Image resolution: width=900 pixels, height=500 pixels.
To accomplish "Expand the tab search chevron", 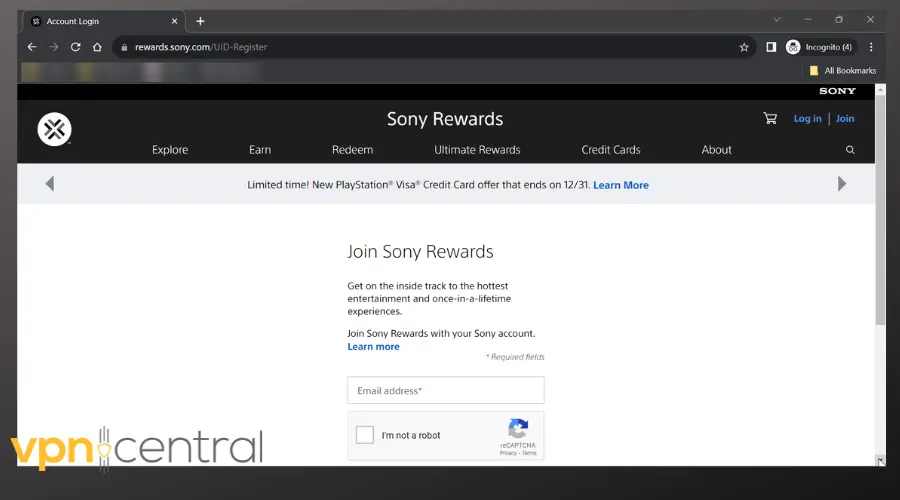I will pyautogui.click(x=777, y=20).
